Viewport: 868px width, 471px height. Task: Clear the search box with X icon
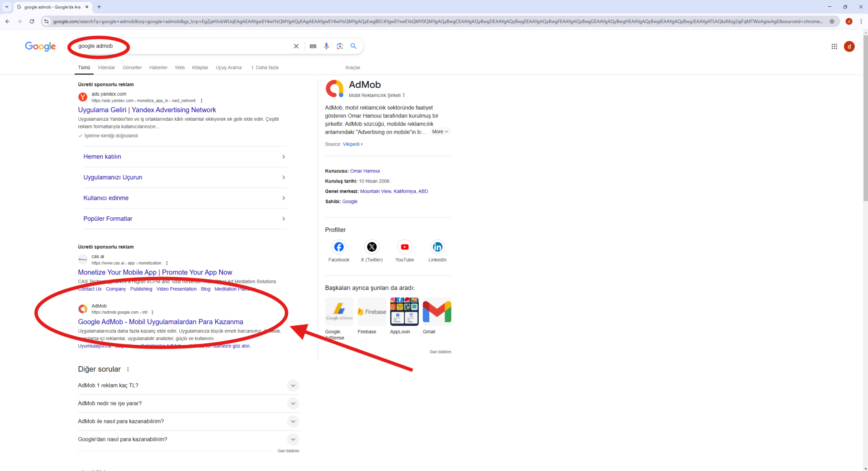click(296, 46)
